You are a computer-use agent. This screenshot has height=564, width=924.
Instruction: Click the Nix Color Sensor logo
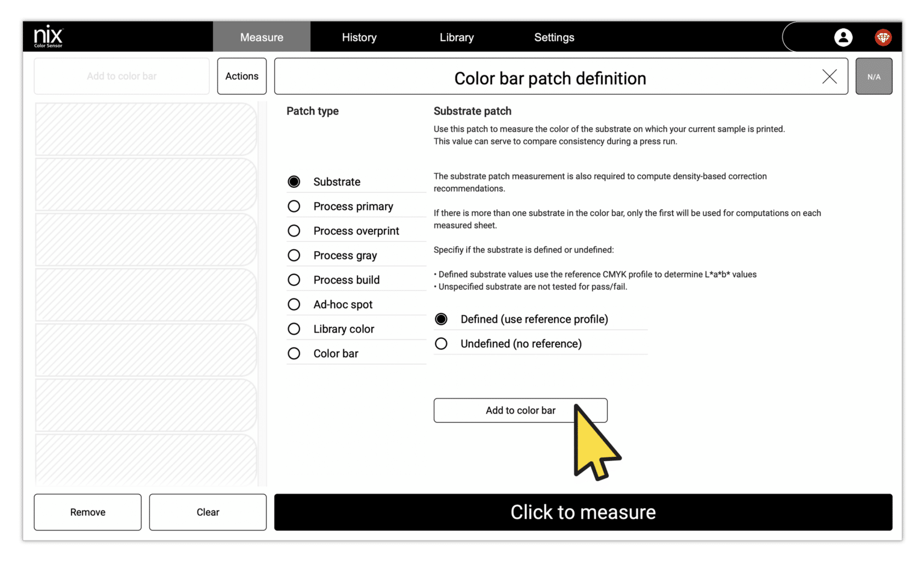(x=48, y=36)
